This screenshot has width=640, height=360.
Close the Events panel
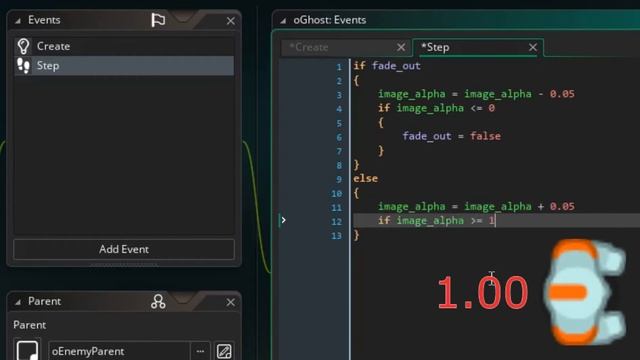(x=231, y=21)
